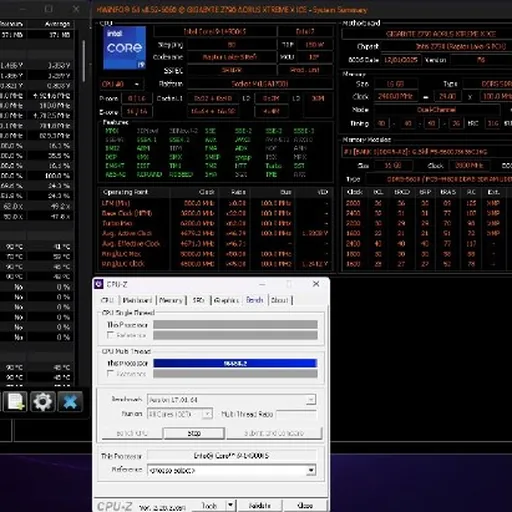Click the multi thread Reference score bar

click(235, 374)
